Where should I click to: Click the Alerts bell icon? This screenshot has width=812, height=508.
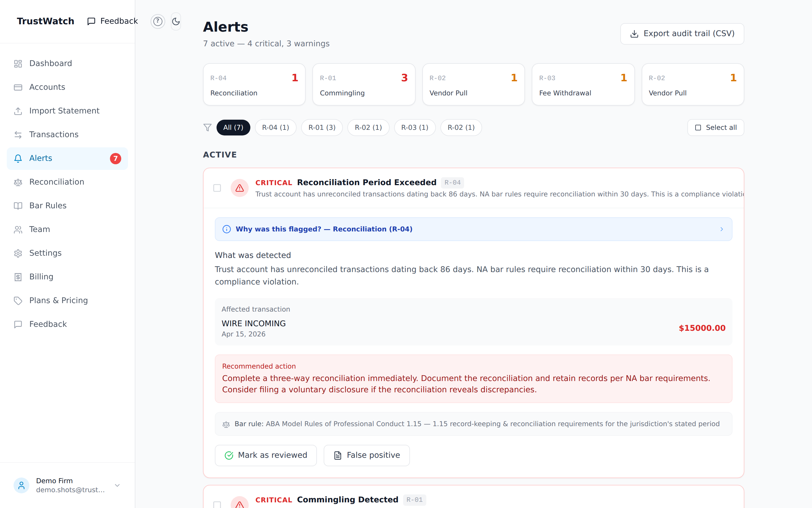18,158
